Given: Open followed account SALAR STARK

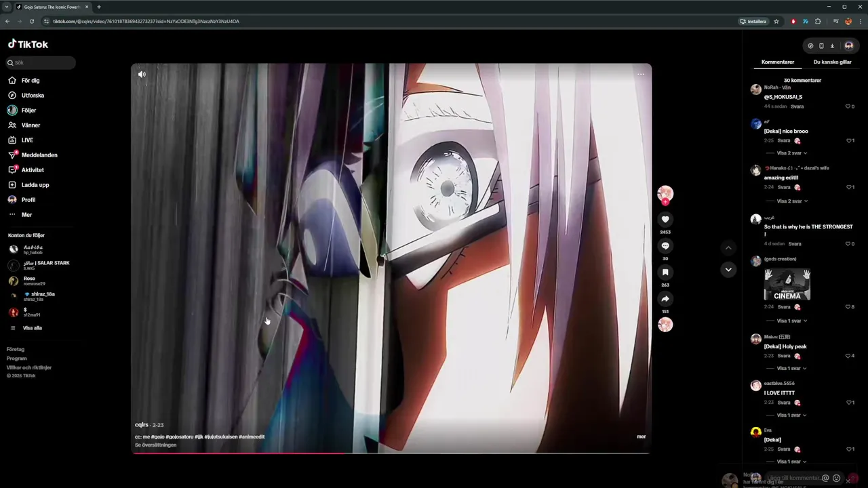Looking at the screenshot, I should pos(39,265).
